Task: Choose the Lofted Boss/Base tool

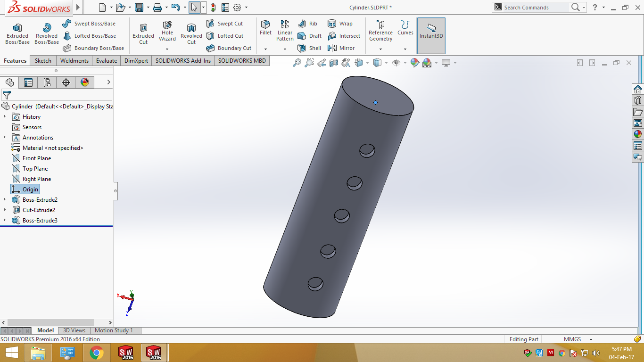Action: pyautogui.click(x=89, y=36)
